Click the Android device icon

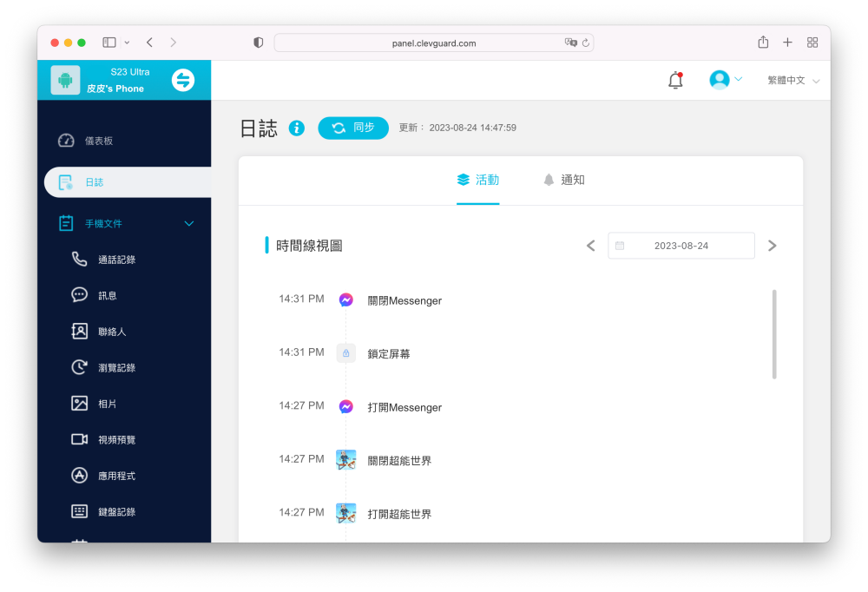coord(65,81)
